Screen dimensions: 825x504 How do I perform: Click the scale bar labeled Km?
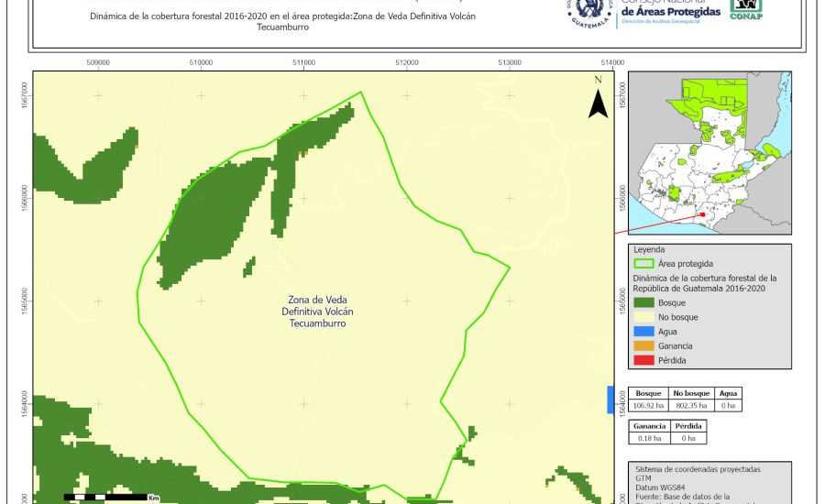point(106,497)
